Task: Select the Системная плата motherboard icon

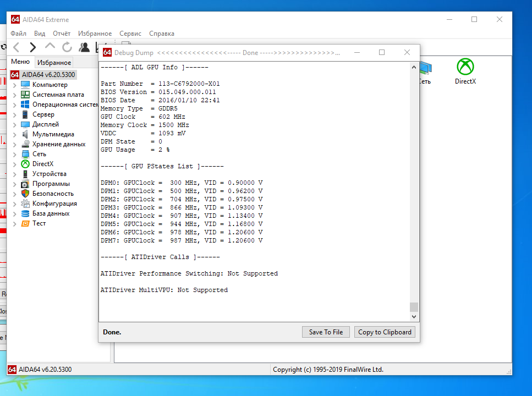Action: tap(25, 95)
